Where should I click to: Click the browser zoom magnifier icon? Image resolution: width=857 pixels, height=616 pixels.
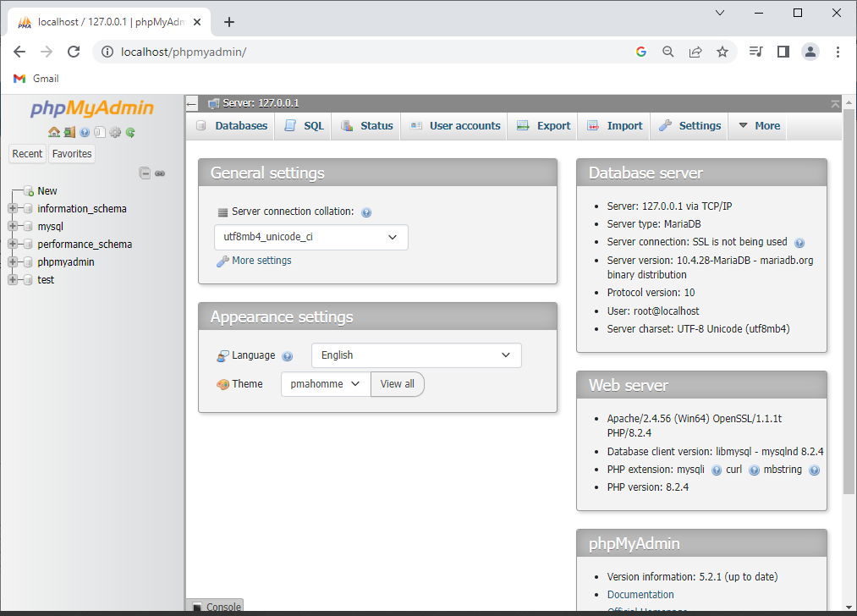click(667, 52)
